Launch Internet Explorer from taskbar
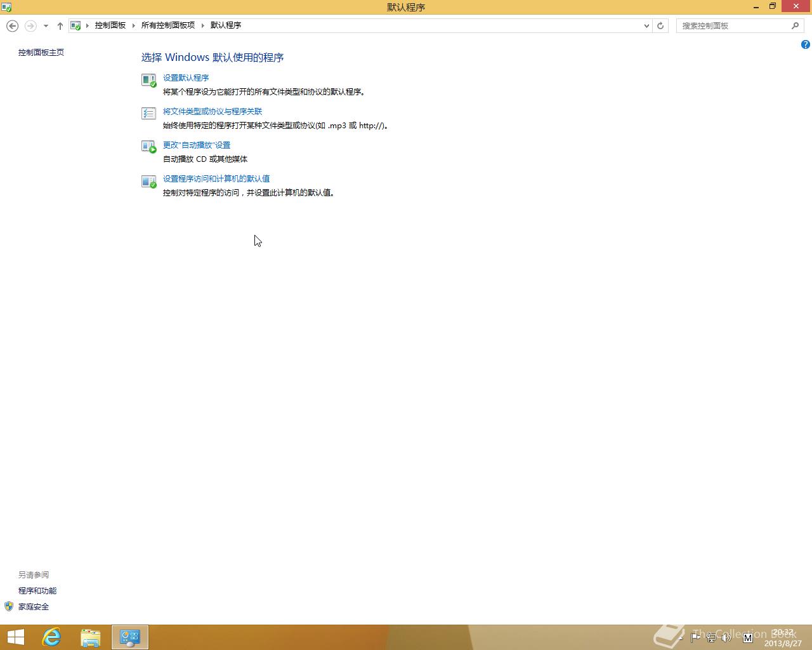This screenshot has height=650, width=812. pyautogui.click(x=51, y=637)
